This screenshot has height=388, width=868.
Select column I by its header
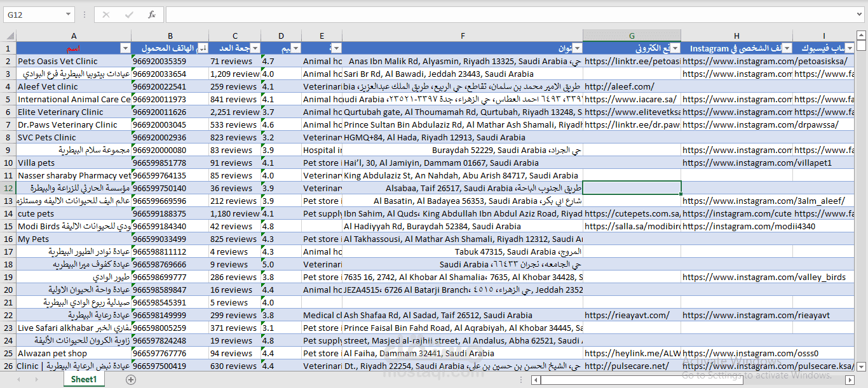pos(824,36)
